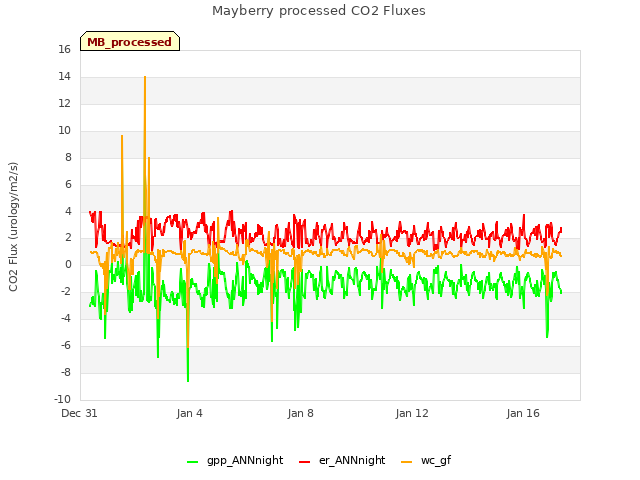Click the Jan 4 x-axis label
This screenshot has width=640, height=480.
click(x=189, y=413)
